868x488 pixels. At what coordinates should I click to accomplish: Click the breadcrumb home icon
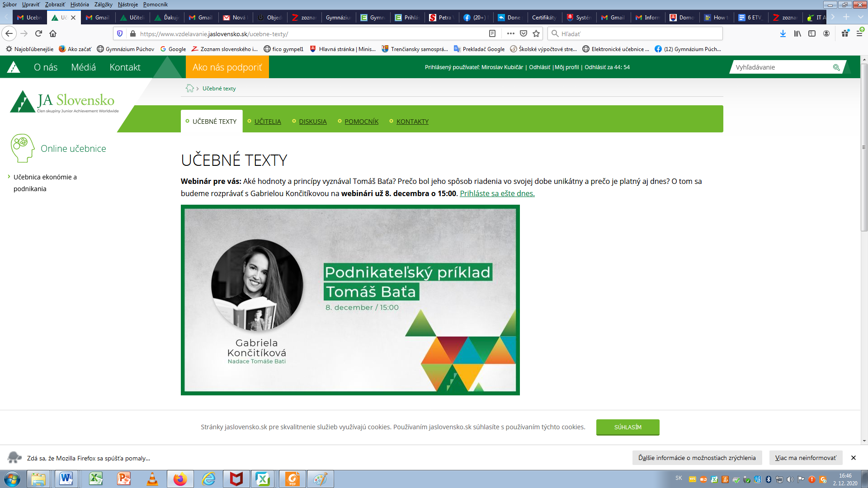(189, 88)
